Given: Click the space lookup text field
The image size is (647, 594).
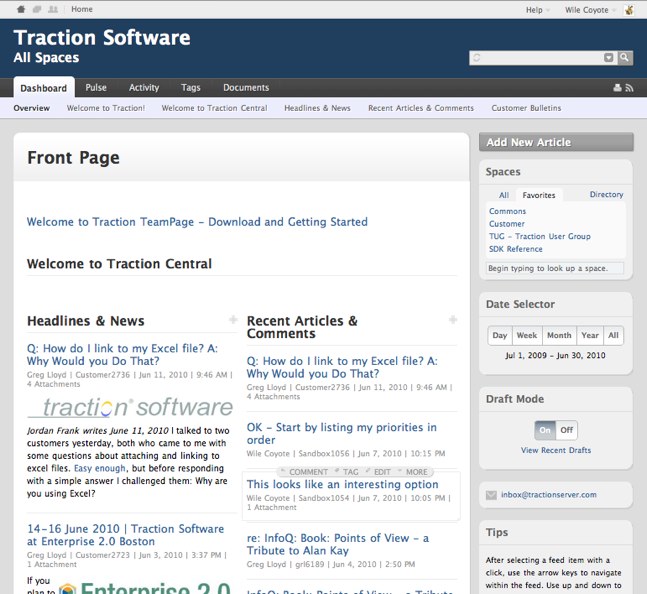Looking at the screenshot, I should pos(554,269).
